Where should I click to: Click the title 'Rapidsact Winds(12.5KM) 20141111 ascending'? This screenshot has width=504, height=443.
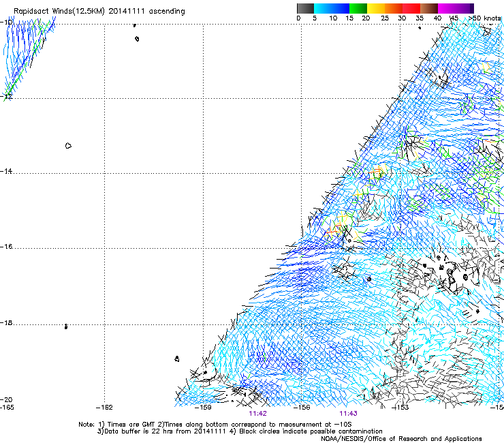tap(99, 12)
